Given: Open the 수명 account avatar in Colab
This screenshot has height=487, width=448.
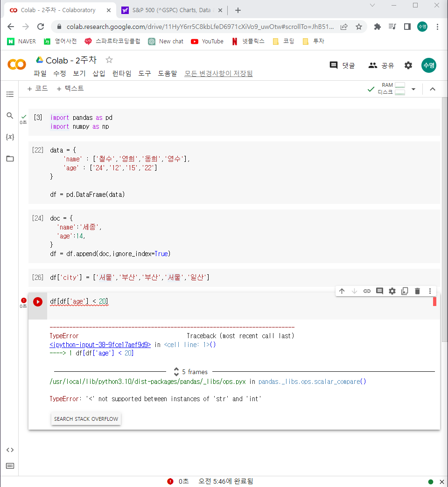Looking at the screenshot, I should 429,65.
